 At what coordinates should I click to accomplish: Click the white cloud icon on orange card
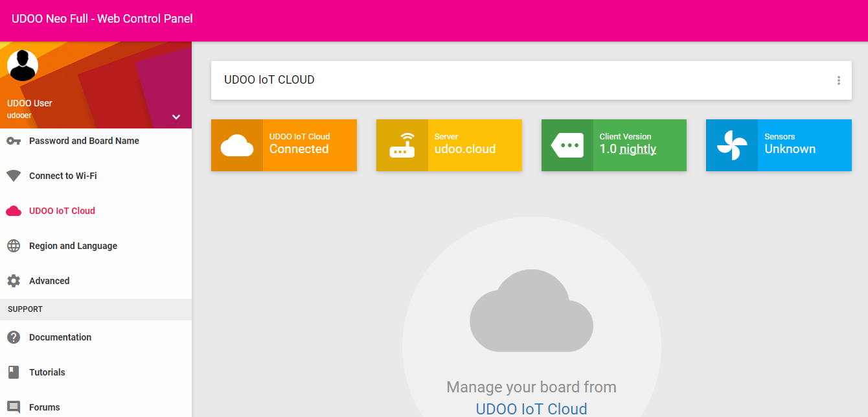pos(237,146)
